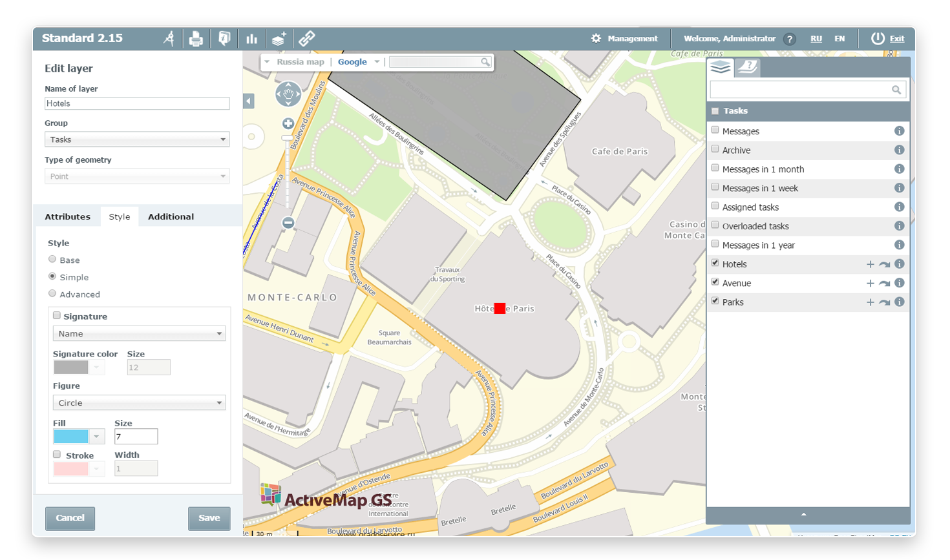Click the print map icon

196,39
